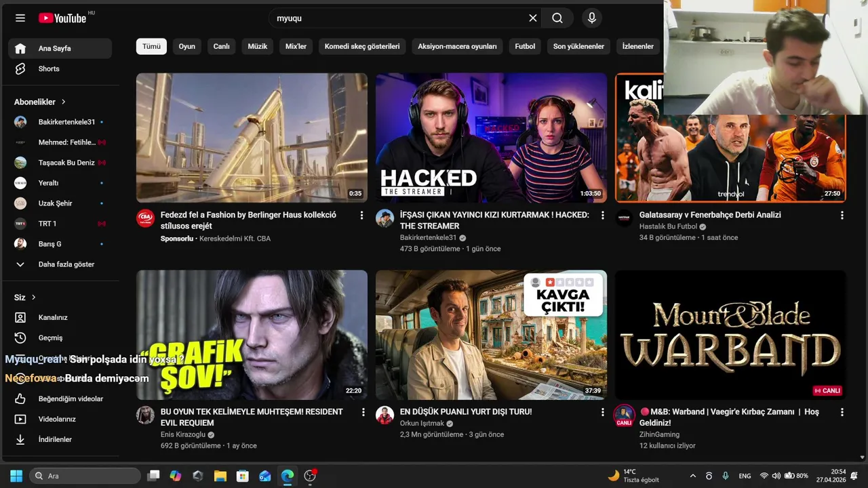Open more options for Derbi Analizi video
Screen dimensions: 868x488
tap(842, 215)
